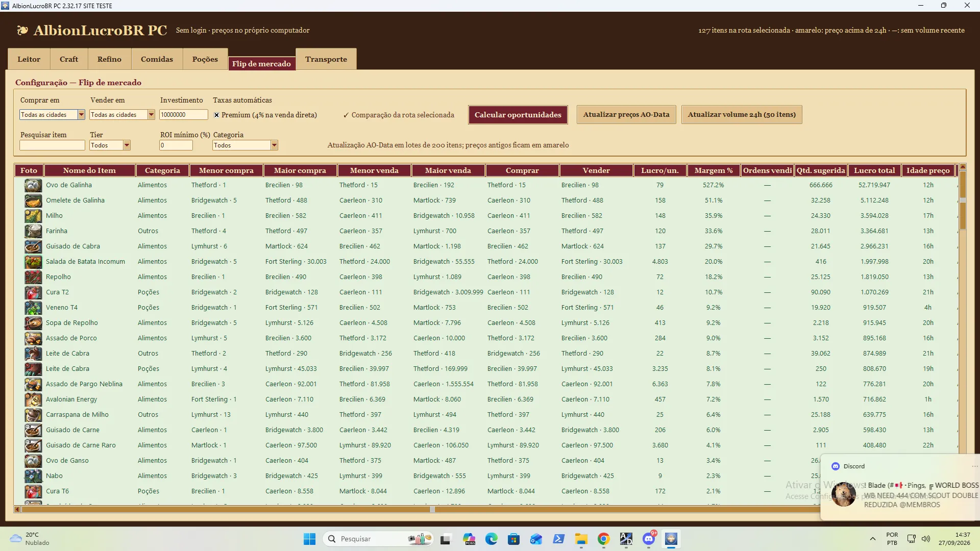Sort by the Lucro/un. column header
The width and height of the screenshot is (980, 551).
click(x=660, y=170)
